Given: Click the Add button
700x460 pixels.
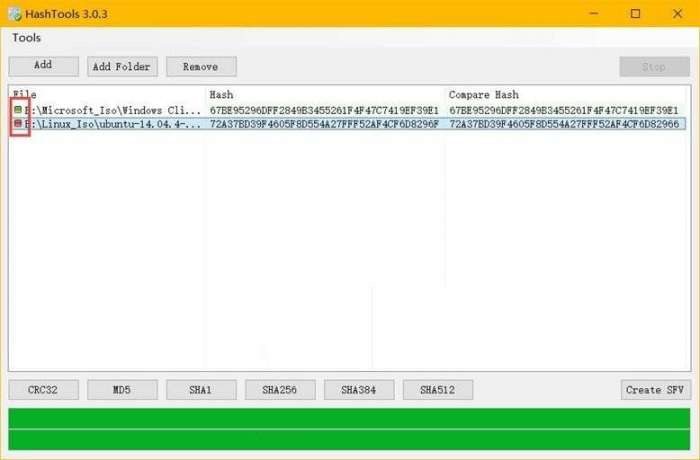Looking at the screenshot, I should pyautogui.click(x=43, y=66).
